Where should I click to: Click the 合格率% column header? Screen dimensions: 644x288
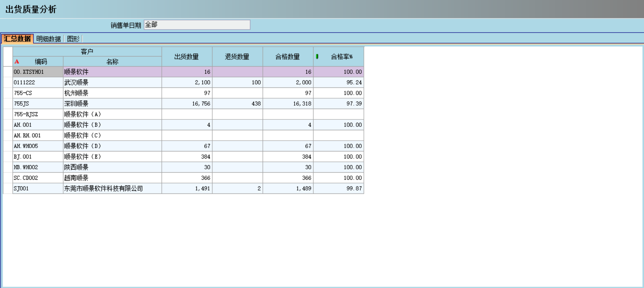[x=339, y=57]
